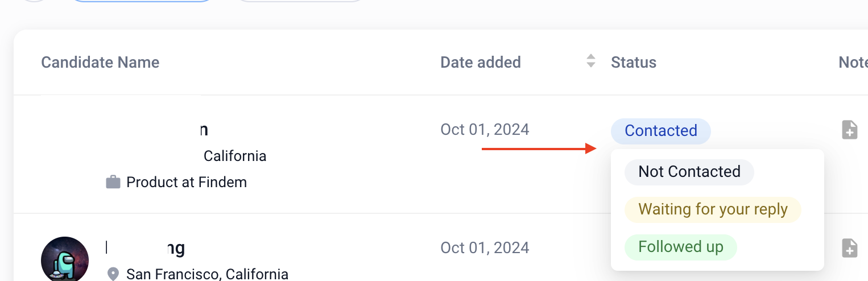Click the Product at Findem job text

[187, 183]
